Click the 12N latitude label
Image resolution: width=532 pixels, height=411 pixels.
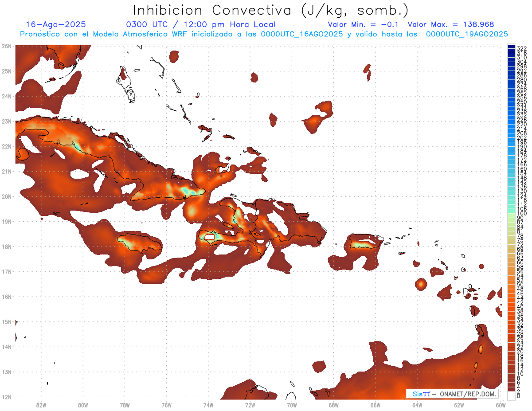point(6,397)
